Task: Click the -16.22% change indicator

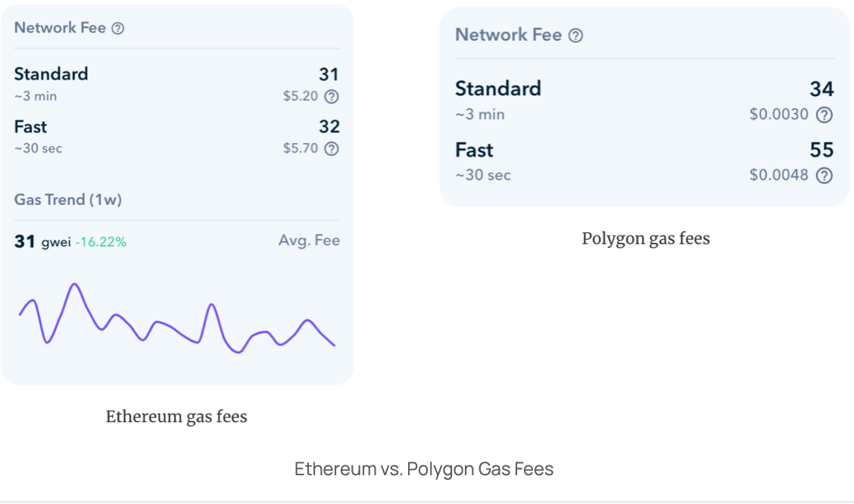Action: 101,242
